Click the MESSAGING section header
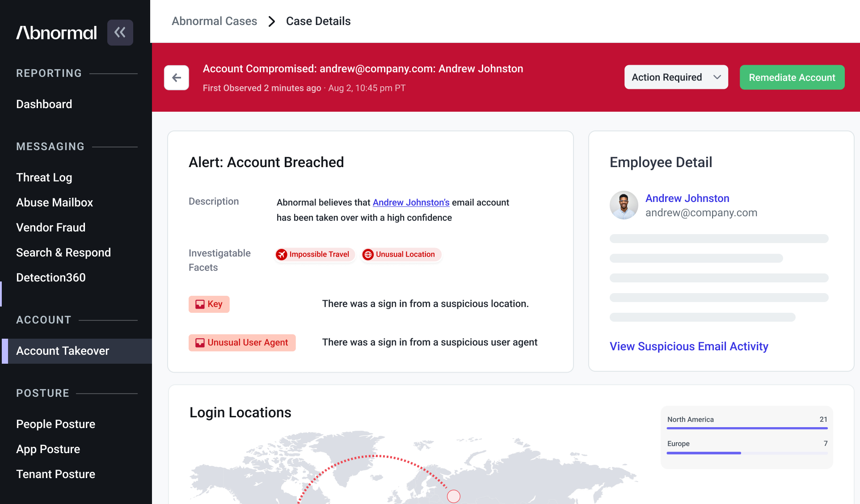The width and height of the screenshot is (860, 504). [x=51, y=147]
